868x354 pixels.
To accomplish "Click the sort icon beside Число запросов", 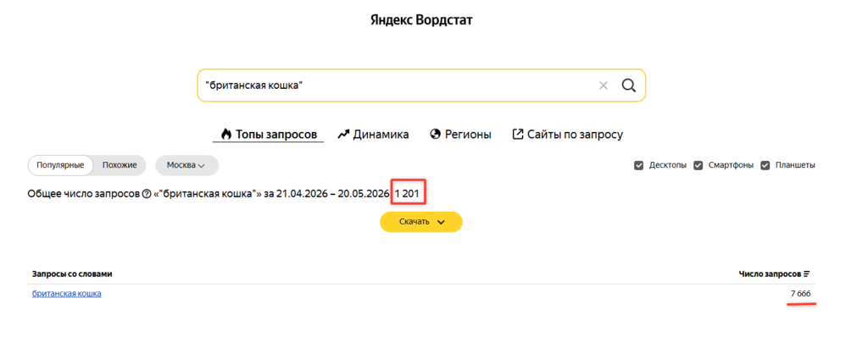I will (807, 274).
